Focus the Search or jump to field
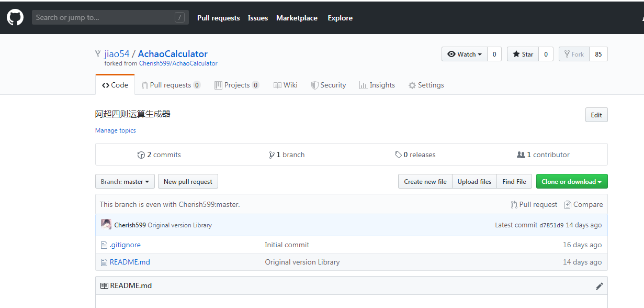 click(x=110, y=17)
